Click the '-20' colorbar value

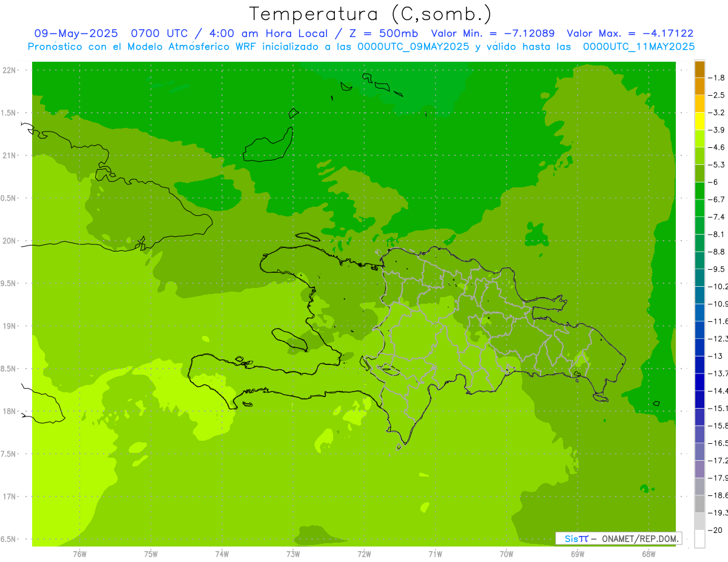point(716,530)
